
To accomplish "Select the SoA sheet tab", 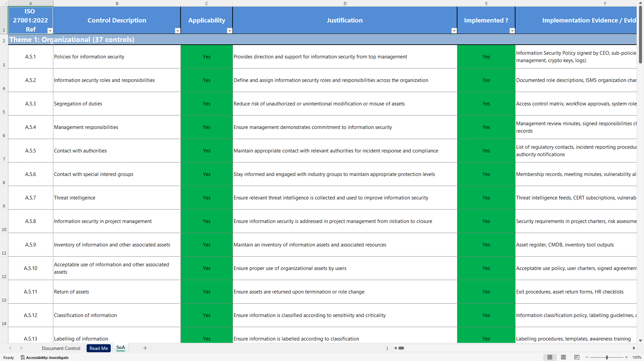I will click(x=120, y=348).
